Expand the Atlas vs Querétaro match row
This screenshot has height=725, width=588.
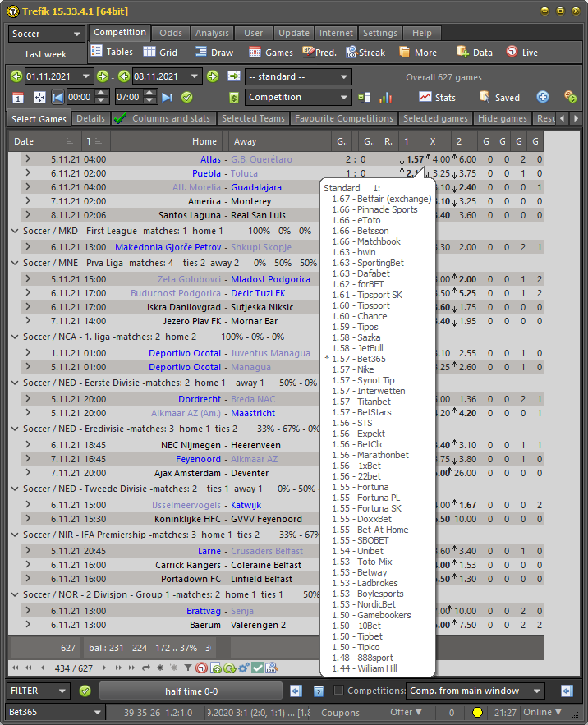point(28,159)
